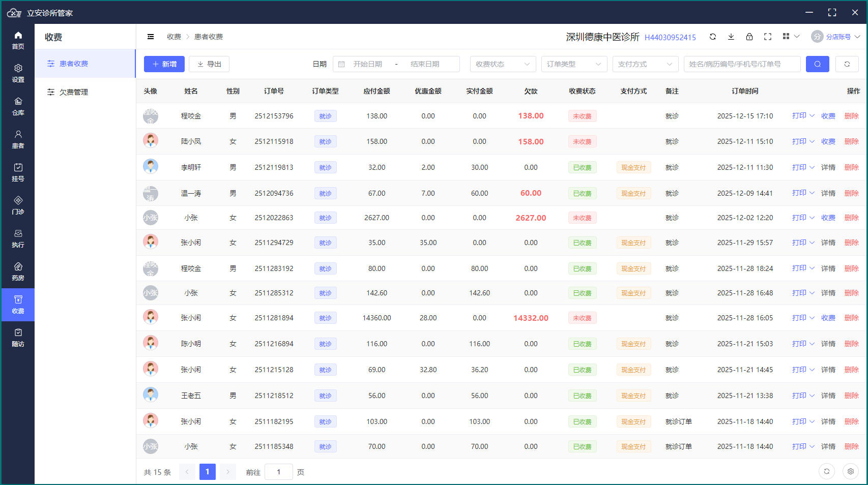Open the 挂号 registration module
The image size is (868, 485).
pyautogui.click(x=18, y=172)
